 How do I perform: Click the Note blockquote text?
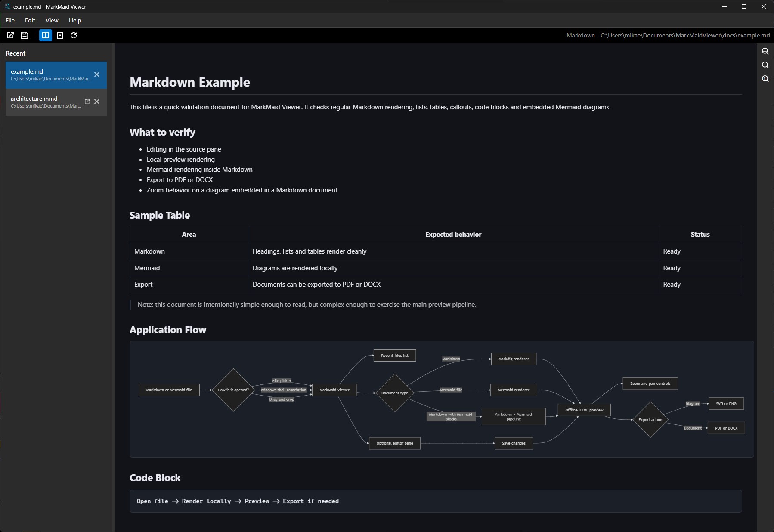[307, 305]
